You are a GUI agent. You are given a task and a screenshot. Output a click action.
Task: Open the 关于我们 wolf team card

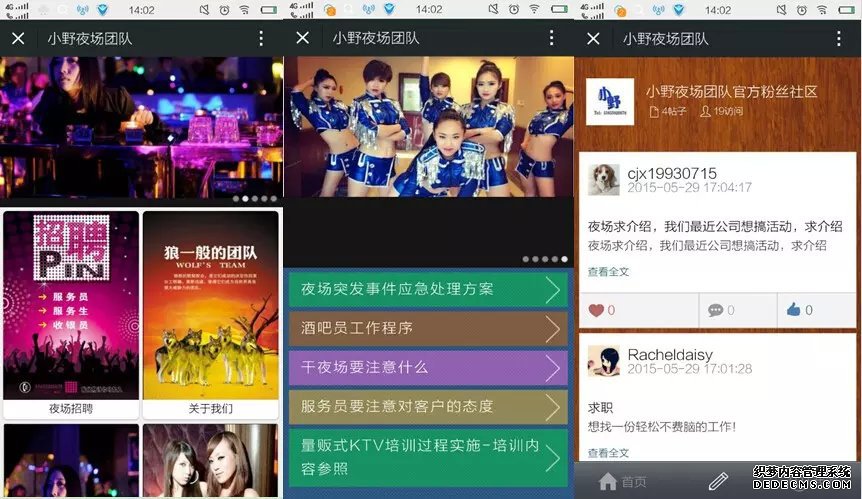point(211,314)
